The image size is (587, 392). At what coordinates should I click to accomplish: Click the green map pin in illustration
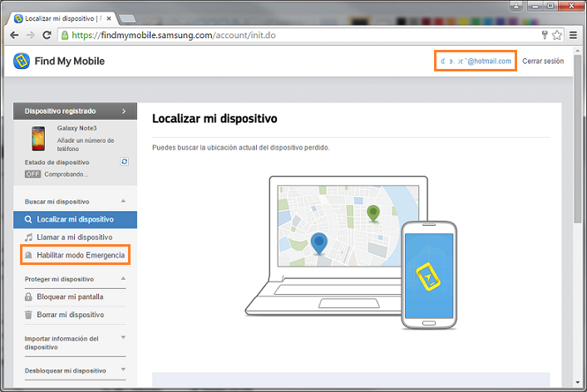(x=372, y=213)
